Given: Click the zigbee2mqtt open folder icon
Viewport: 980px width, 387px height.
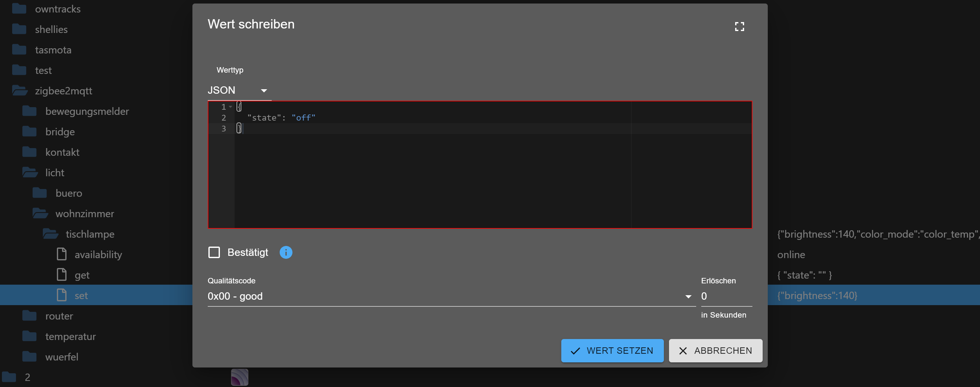Looking at the screenshot, I should (19, 91).
